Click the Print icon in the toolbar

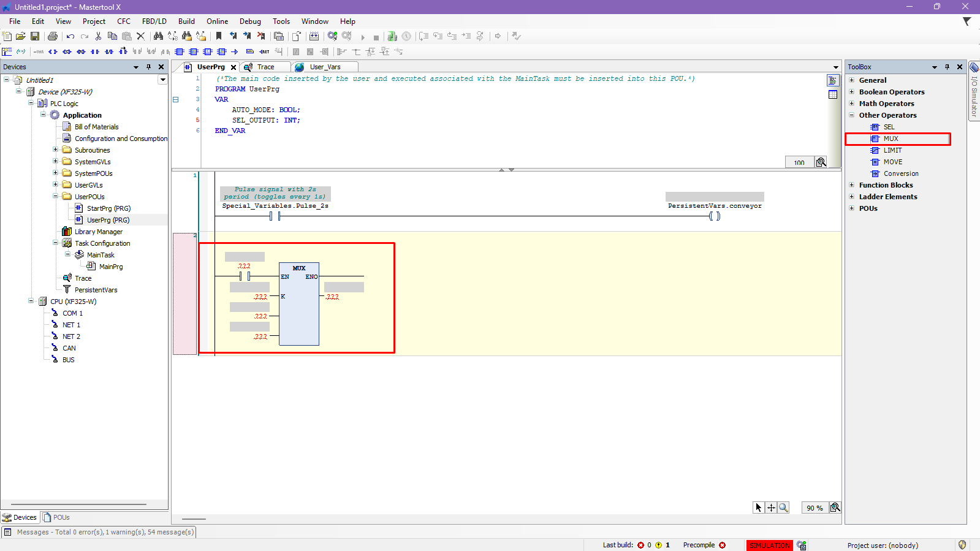[x=53, y=37]
